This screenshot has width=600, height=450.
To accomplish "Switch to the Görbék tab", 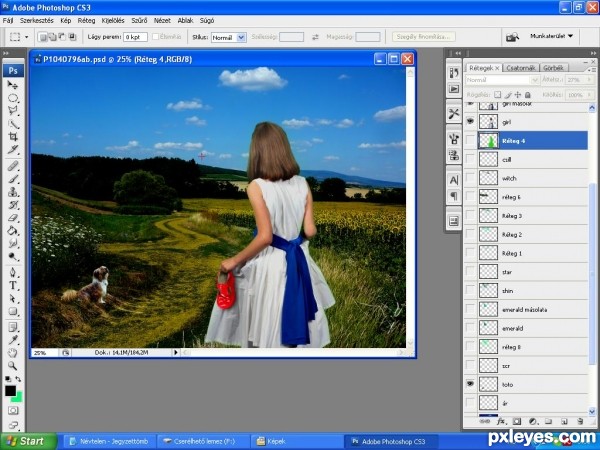I will (553, 68).
